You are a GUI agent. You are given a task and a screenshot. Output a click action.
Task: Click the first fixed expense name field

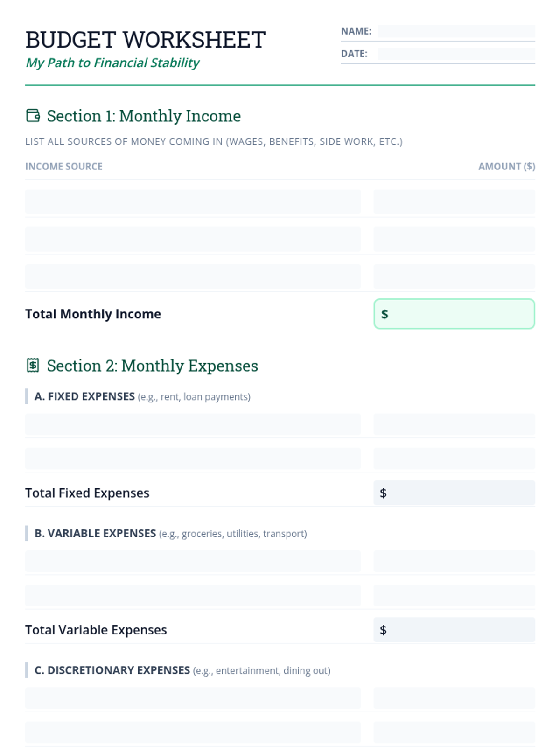tap(193, 424)
